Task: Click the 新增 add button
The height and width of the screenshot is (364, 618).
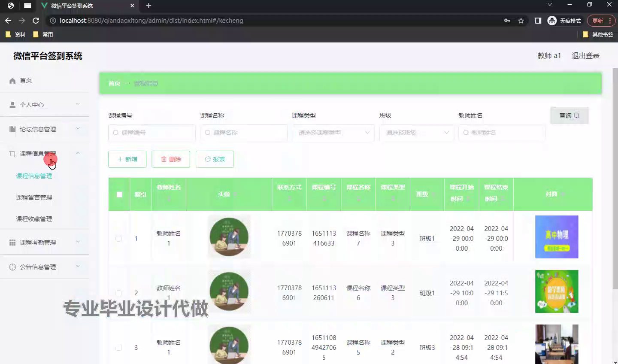Action: tap(127, 159)
